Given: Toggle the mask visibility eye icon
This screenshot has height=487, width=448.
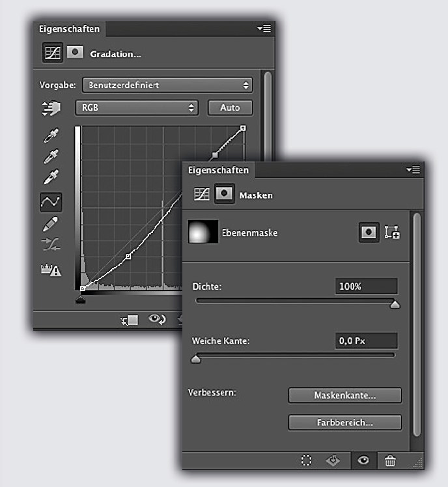Looking at the screenshot, I should click(x=363, y=460).
